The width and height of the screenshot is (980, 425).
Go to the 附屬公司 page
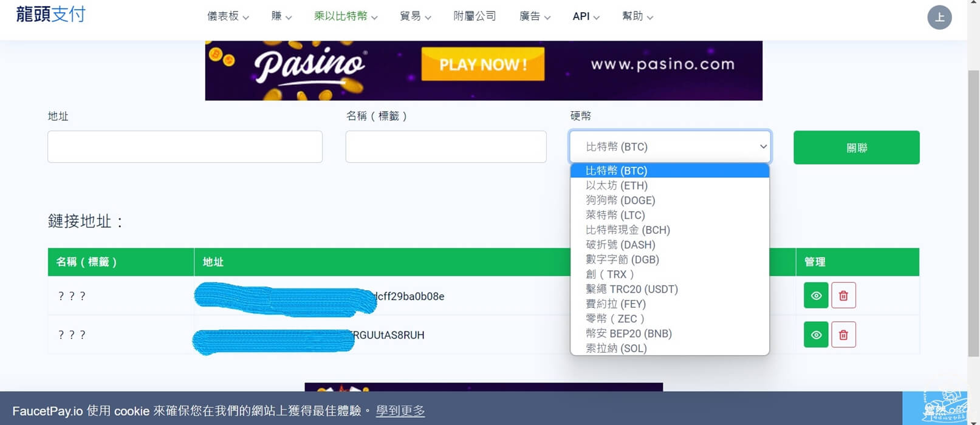(475, 16)
